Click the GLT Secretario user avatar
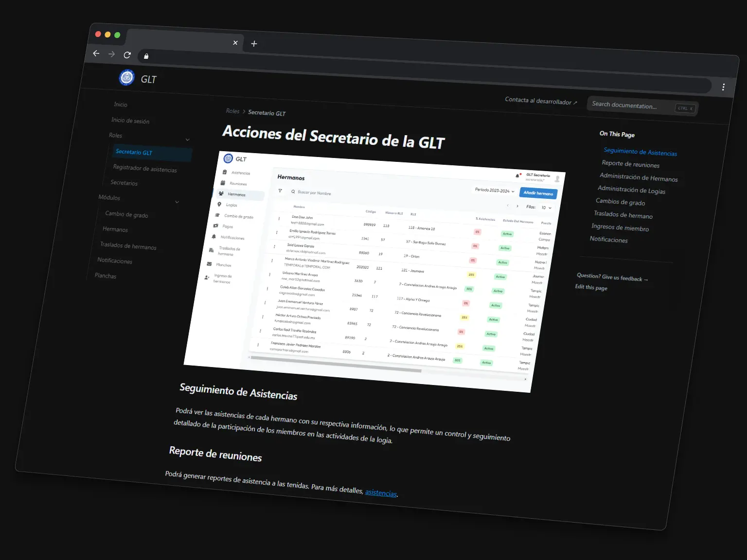The width and height of the screenshot is (747, 560). (x=557, y=179)
